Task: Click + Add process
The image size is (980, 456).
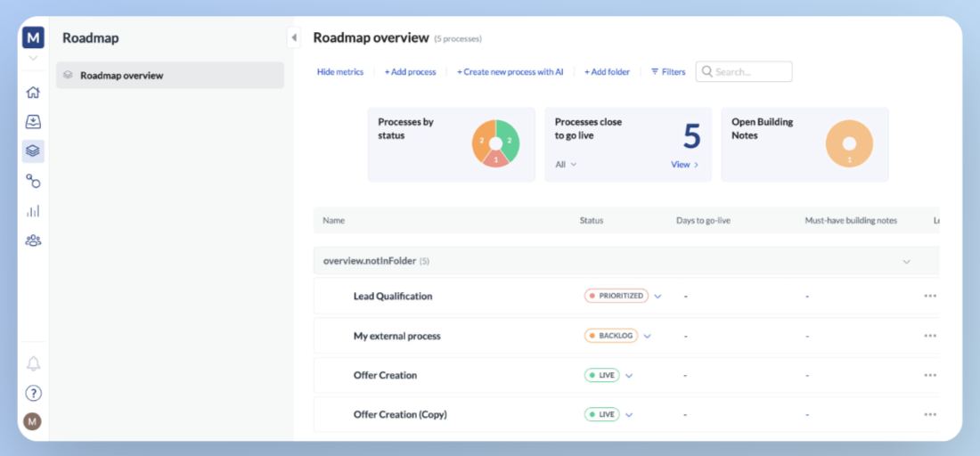Action: [x=410, y=72]
